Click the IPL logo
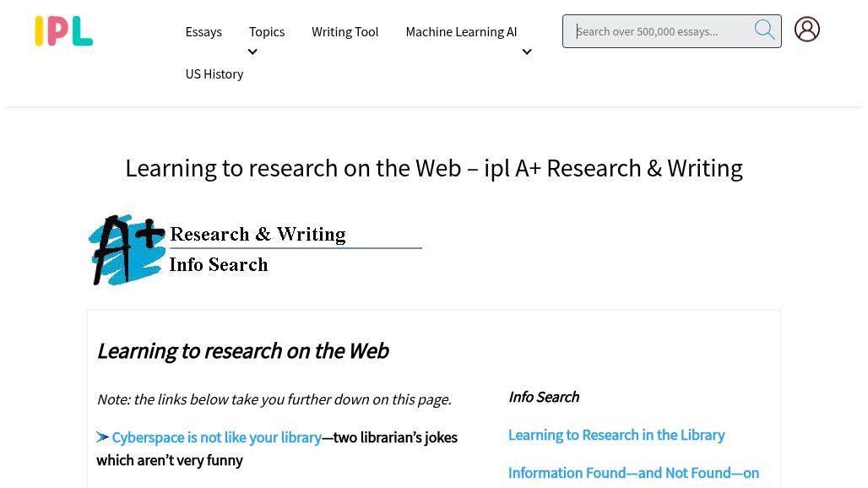 pos(63,30)
